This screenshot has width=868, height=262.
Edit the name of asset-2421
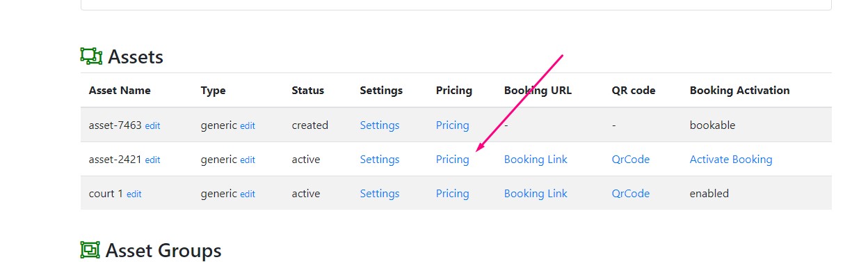(x=152, y=160)
